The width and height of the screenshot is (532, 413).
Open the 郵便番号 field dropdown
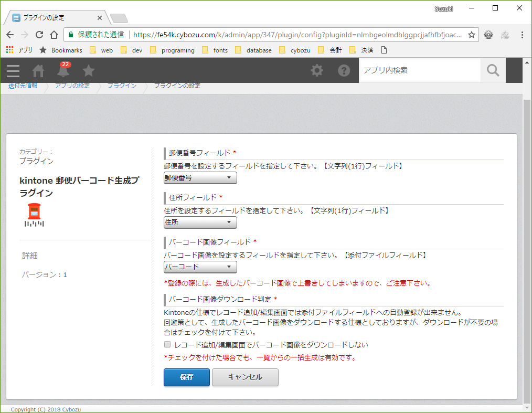200,178
